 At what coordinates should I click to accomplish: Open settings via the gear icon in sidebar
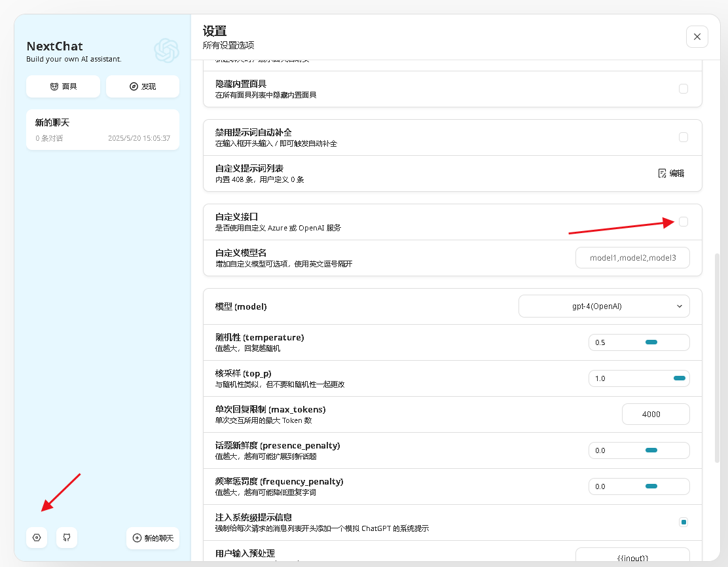point(37,538)
